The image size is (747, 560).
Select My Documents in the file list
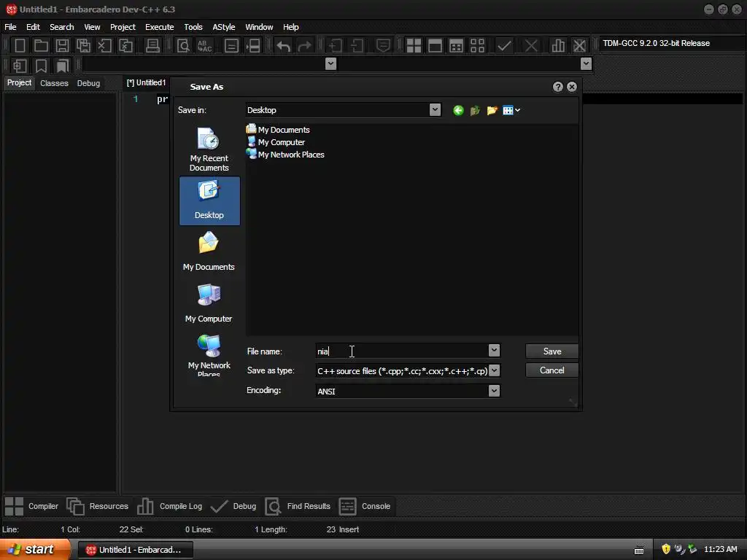pos(278,130)
